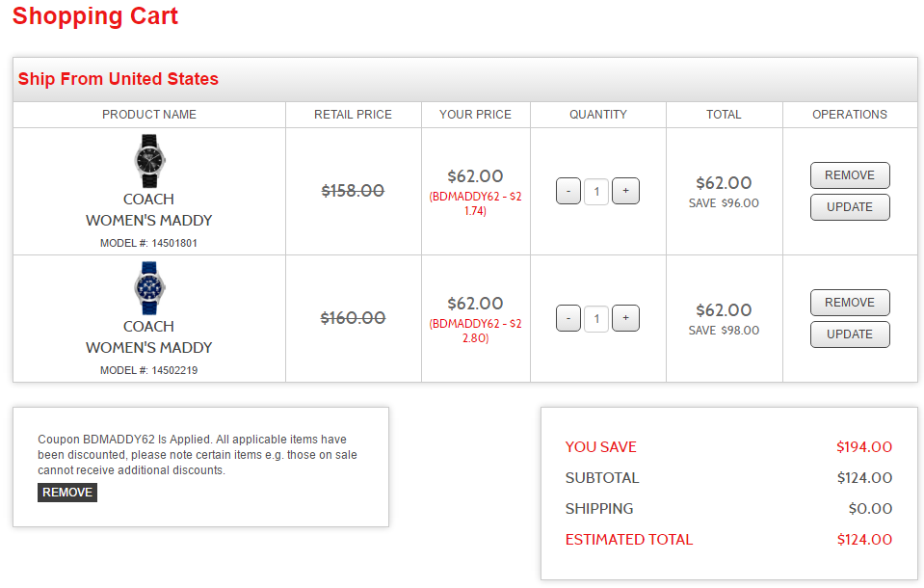Increase quantity of the blue Maddy watch
This screenshot has height=588, width=924.
(x=625, y=318)
